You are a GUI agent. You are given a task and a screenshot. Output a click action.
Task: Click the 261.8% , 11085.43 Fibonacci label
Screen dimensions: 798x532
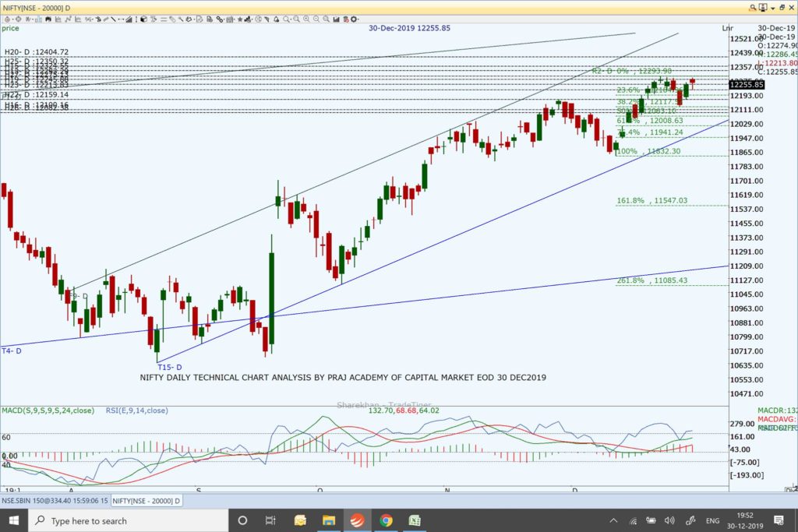click(652, 280)
